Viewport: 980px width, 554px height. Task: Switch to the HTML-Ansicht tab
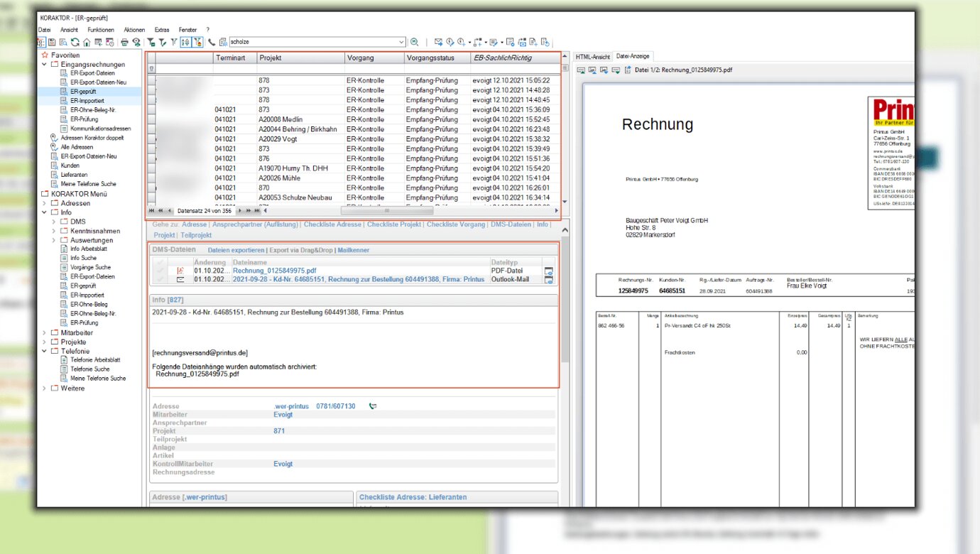592,56
